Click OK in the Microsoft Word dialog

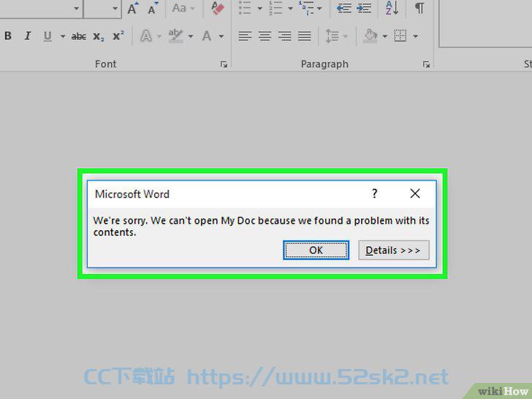[x=316, y=251]
